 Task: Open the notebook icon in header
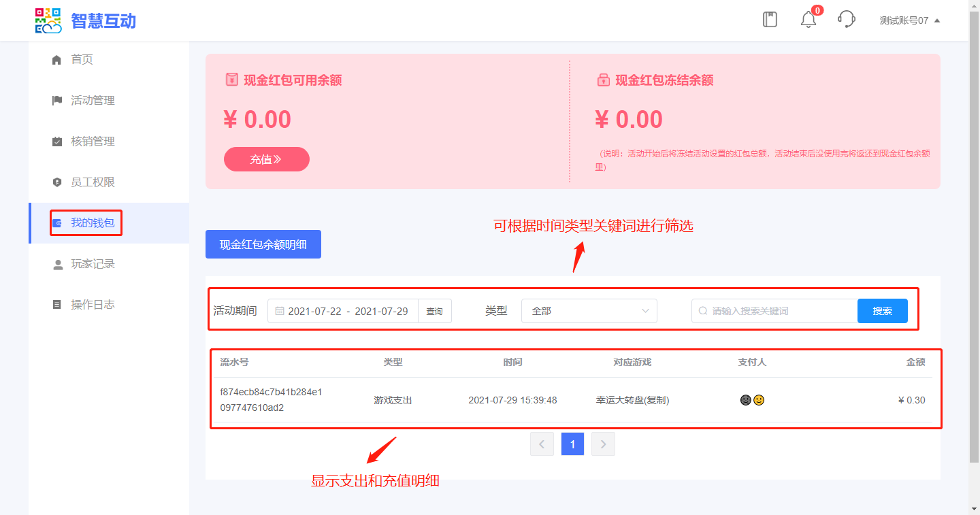coord(770,20)
